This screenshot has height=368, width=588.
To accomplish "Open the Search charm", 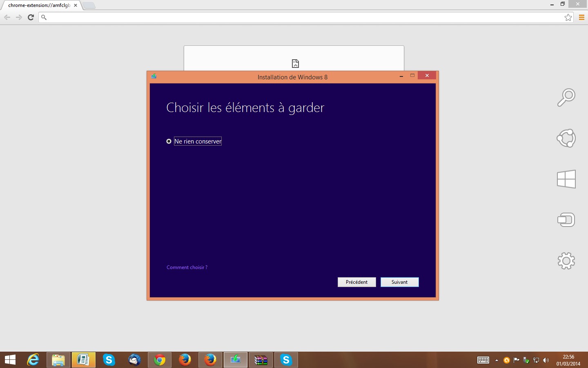I will pos(566,97).
